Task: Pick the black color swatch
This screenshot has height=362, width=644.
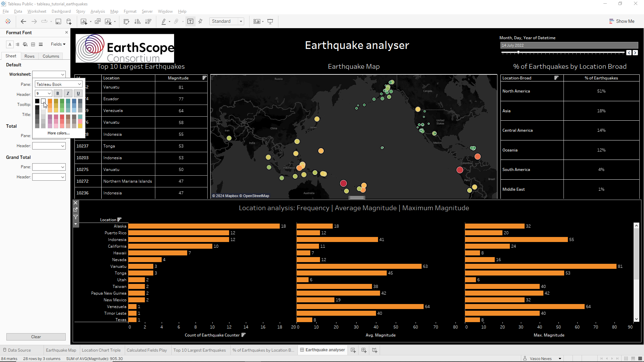Action: coord(37,101)
